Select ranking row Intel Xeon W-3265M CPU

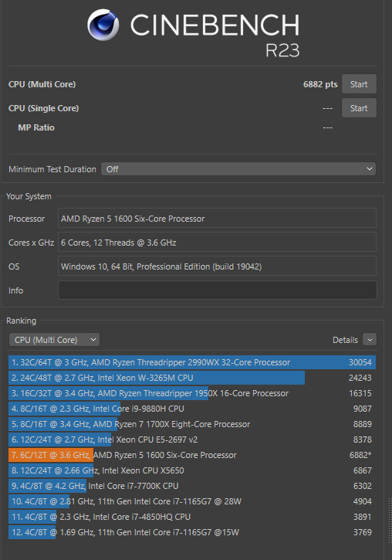[192, 378]
